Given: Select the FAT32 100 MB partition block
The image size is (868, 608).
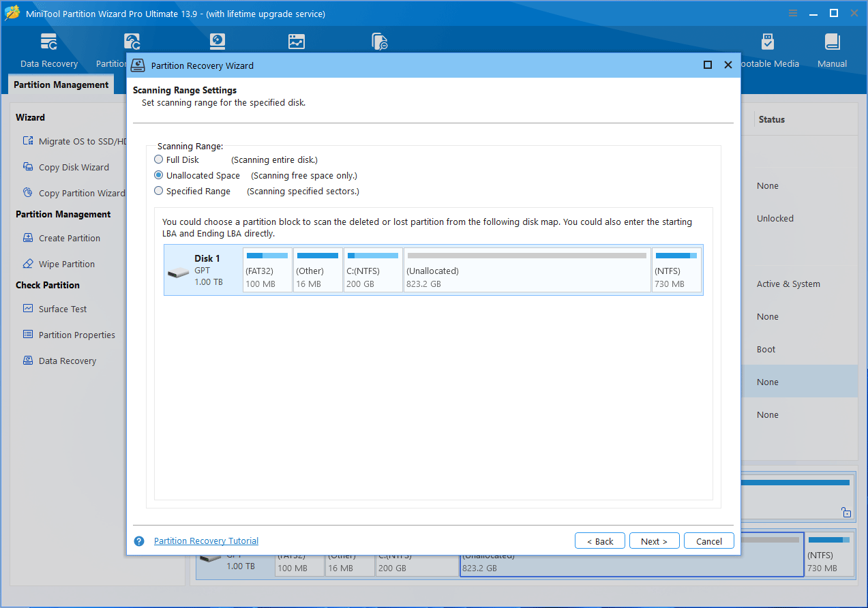Looking at the screenshot, I should pos(267,270).
